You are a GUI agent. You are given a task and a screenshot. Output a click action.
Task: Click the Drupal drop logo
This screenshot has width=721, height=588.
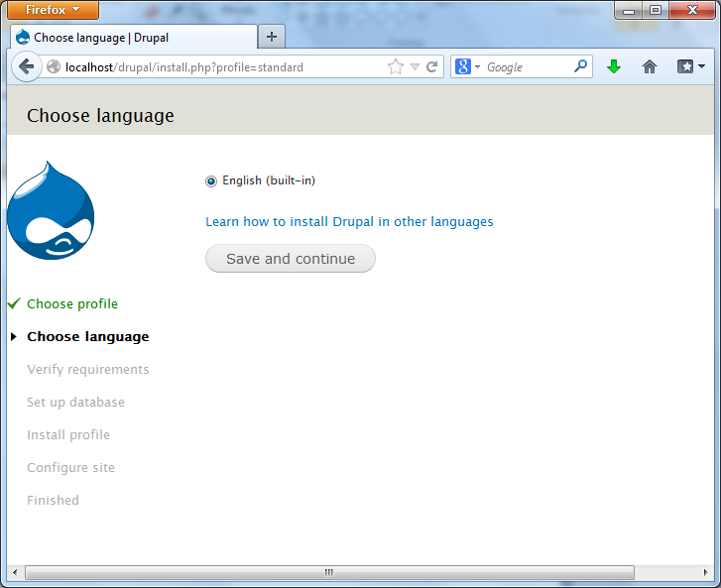click(51, 210)
